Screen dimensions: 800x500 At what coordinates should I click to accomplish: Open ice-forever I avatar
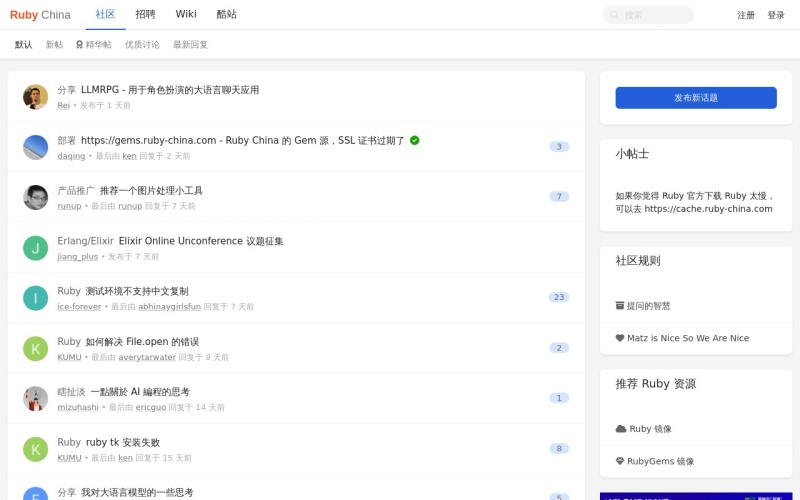35,298
